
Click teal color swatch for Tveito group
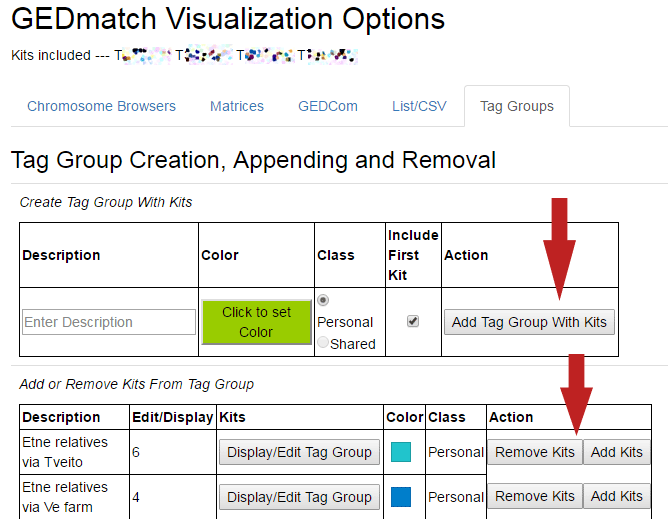point(401,452)
